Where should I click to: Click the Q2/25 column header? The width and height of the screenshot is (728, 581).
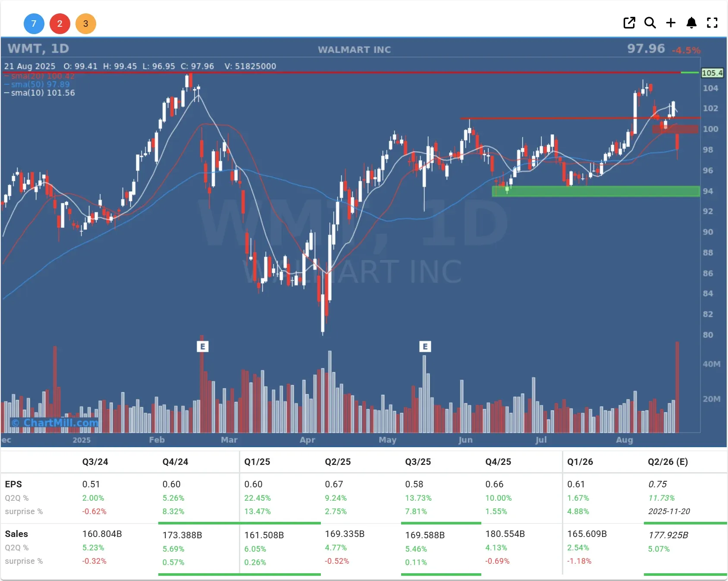pyautogui.click(x=338, y=462)
